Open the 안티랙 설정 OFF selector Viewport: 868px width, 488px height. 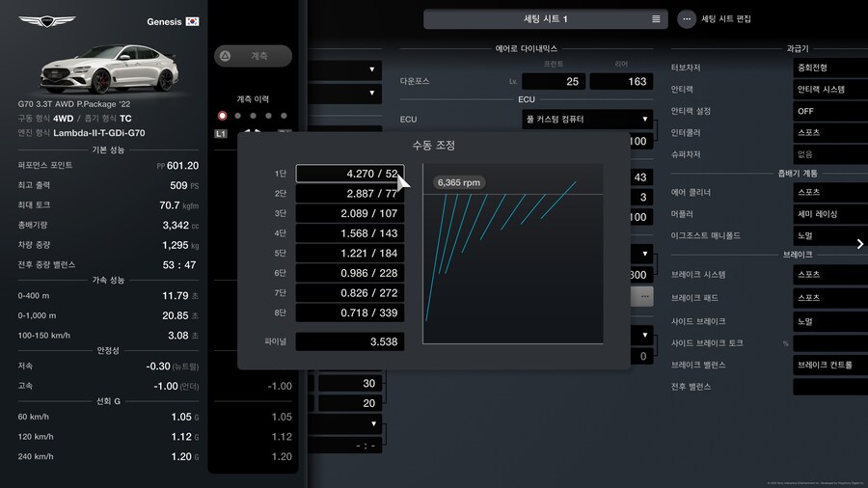point(828,111)
